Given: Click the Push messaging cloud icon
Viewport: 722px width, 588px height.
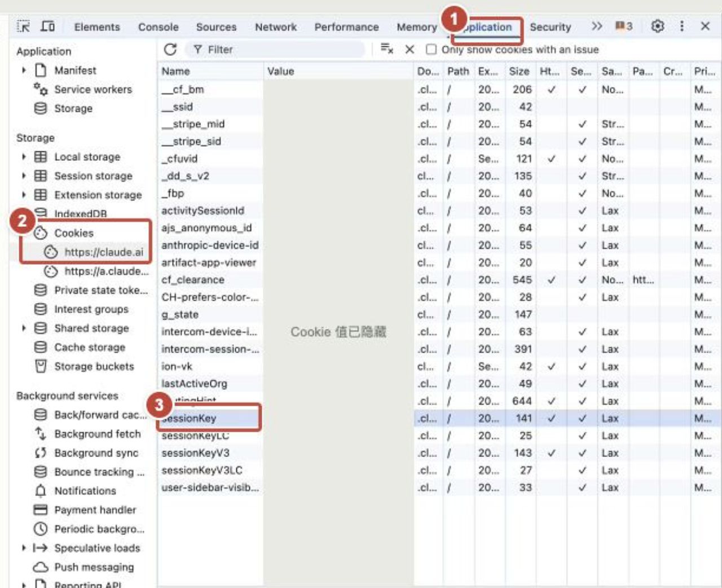Looking at the screenshot, I should (41, 567).
